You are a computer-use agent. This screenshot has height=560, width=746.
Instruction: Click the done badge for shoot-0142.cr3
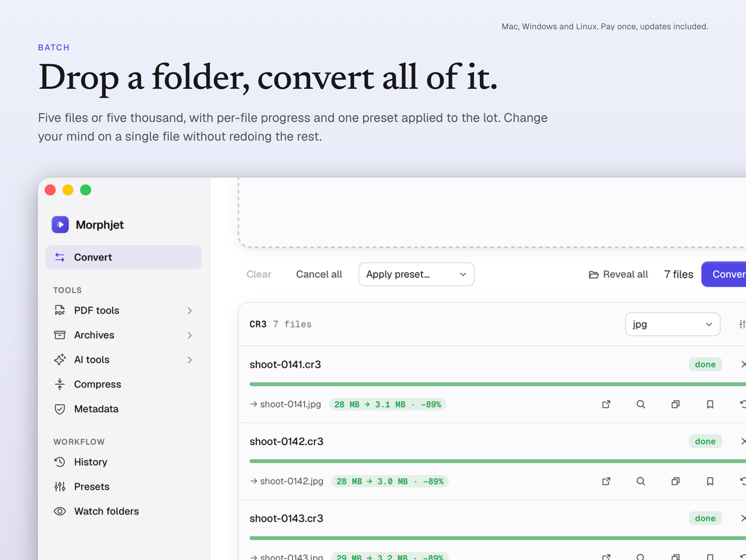[x=705, y=442]
